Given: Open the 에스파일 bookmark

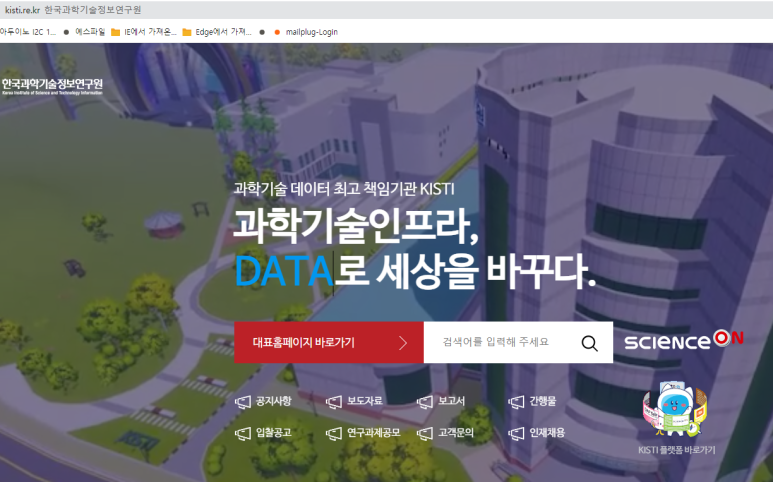Looking at the screenshot, I should pyautogui.click(x=84, y=32).
